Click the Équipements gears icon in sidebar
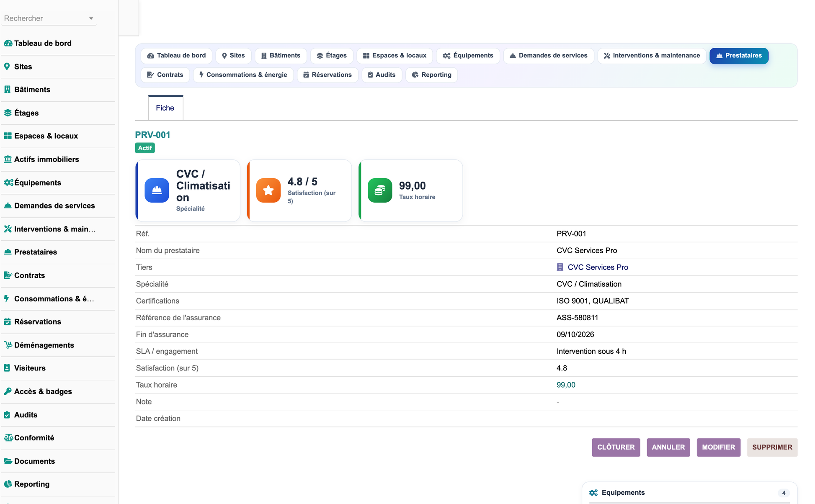Image resolution: width=815 pixels, height=504 pixels. pos(8,183)
